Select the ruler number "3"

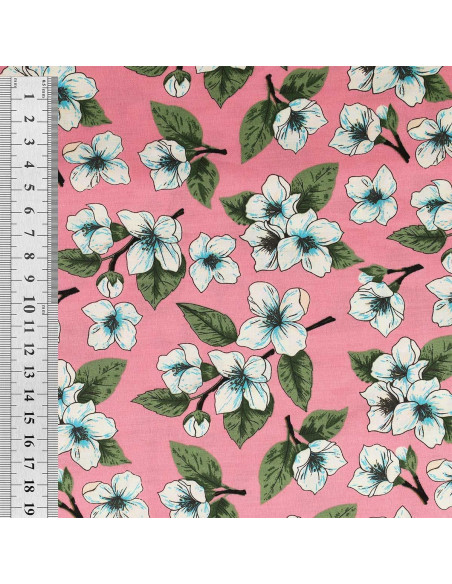[29, 142]
